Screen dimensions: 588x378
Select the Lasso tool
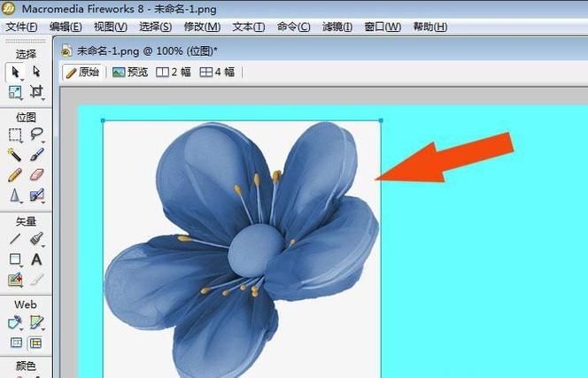coord(36,135)
